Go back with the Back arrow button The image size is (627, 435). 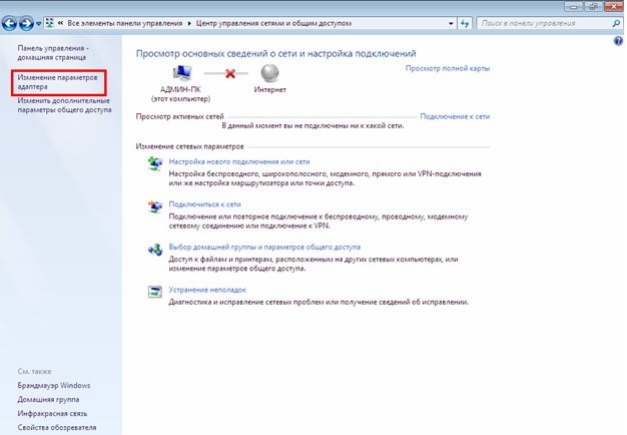[x=9, y=24]
